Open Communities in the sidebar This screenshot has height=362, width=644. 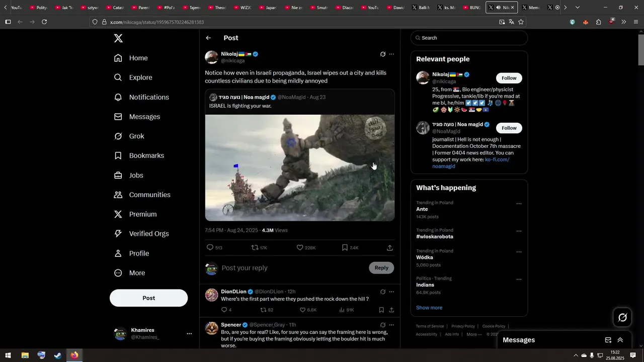[x=142, y=195]
